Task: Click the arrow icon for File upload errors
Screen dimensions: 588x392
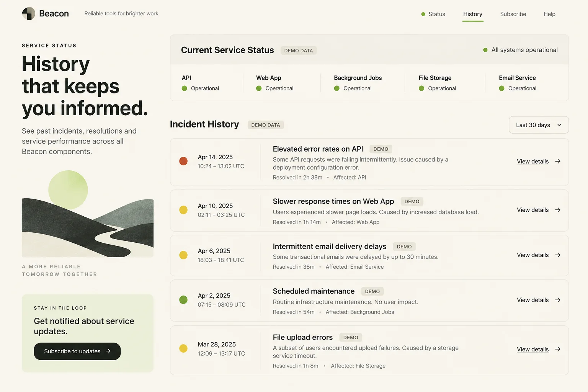Action: [x=558, y=349]
